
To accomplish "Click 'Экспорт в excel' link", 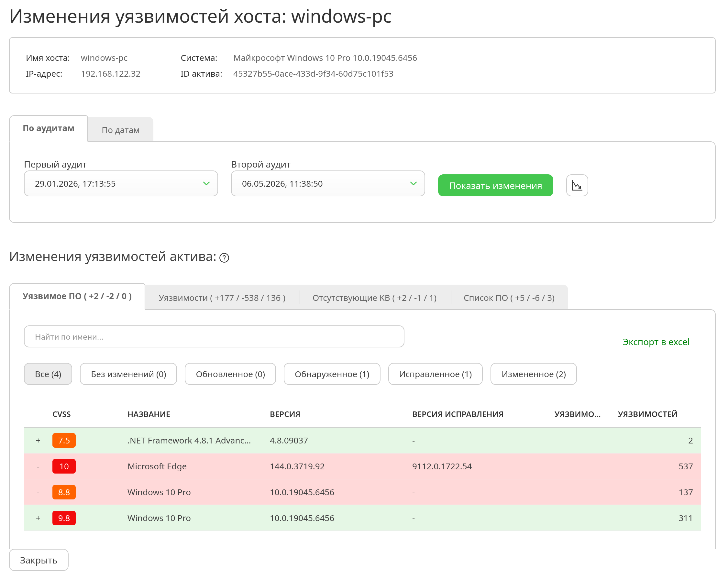I will (656, 342).
